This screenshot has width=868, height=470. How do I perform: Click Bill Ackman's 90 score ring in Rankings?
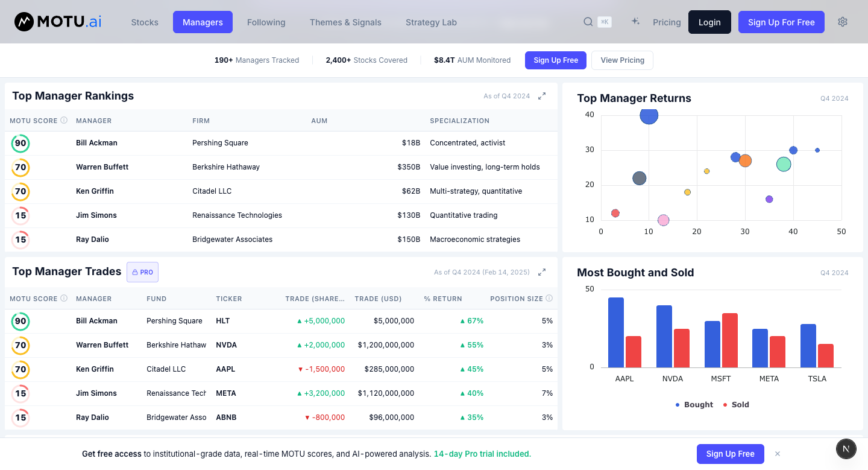(x=20, y=144)
